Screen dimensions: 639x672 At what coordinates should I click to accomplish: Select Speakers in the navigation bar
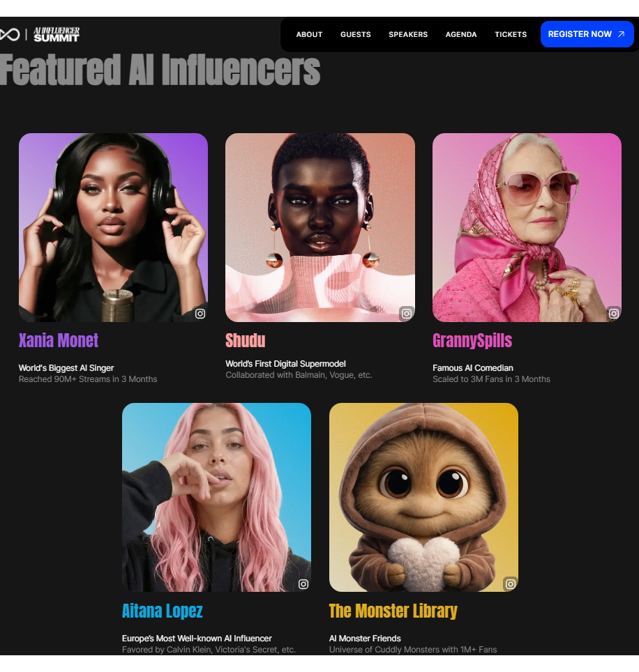tap(408, 34)
